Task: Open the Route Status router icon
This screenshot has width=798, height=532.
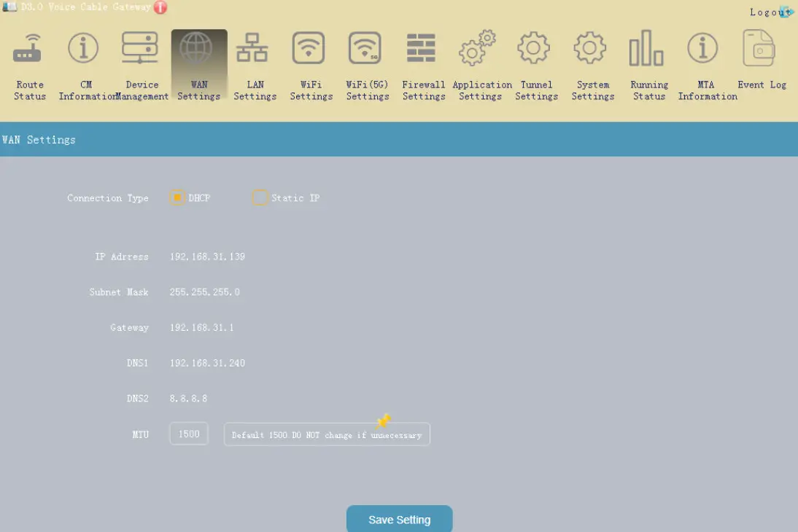Action: (x=28, y=48)
